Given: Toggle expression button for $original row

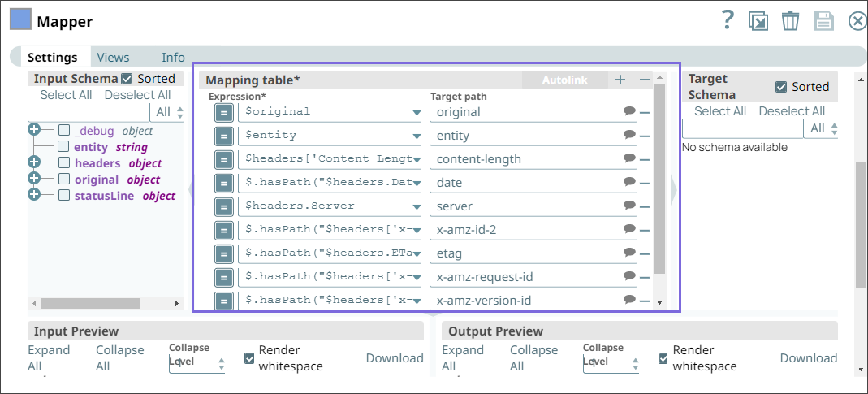Looking at the screenshot, I should (224, 112).
